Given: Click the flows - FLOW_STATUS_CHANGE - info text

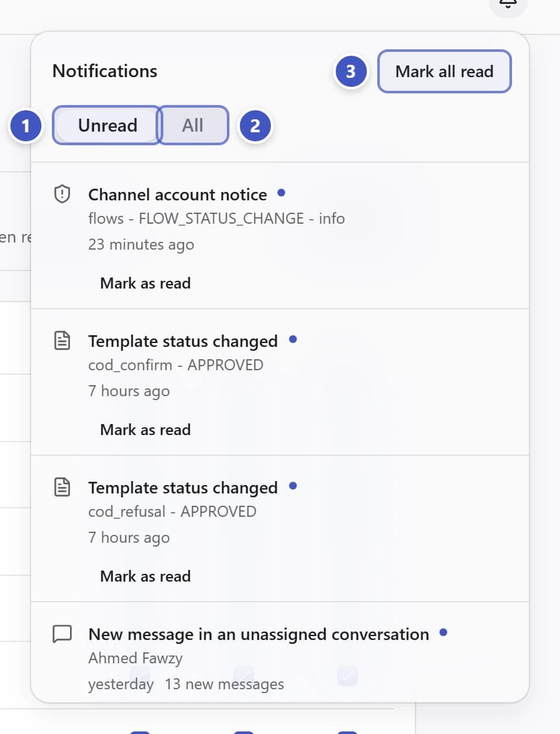Looking at the screenshot, I should 216,219.
